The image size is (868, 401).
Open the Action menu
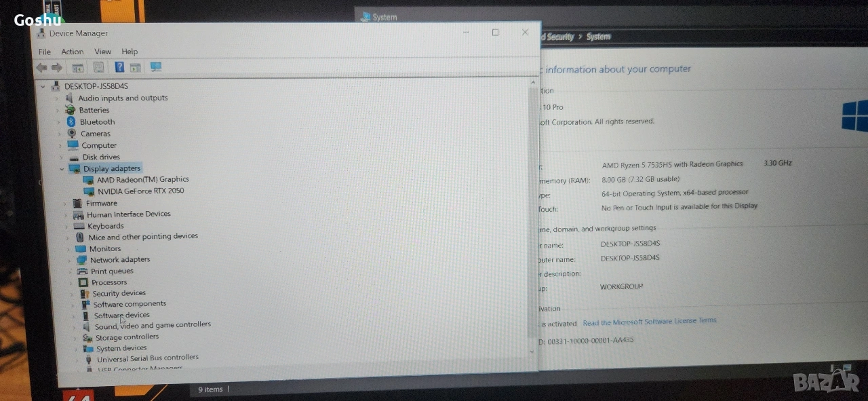[x=72, y=52]
